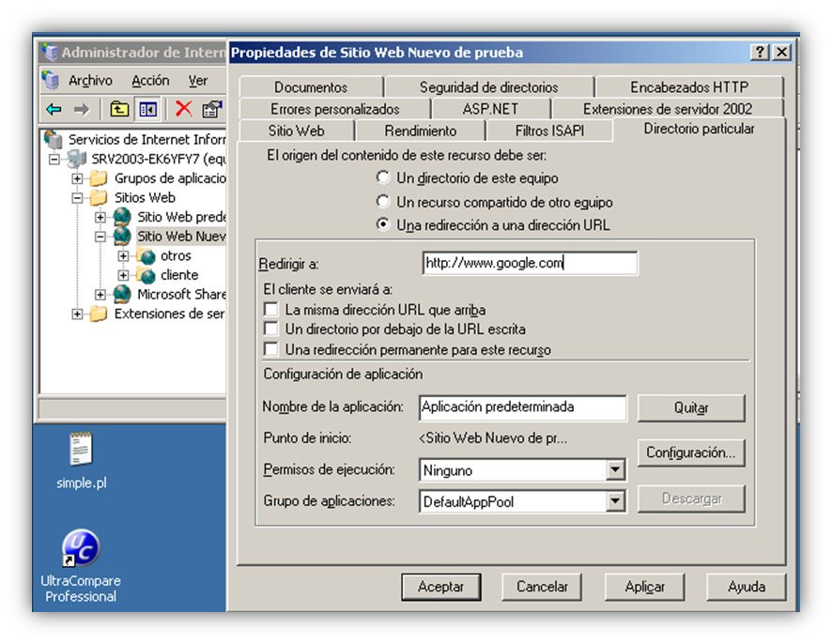Expand the Microsoft SharePoint node

(x=100, y=295)
